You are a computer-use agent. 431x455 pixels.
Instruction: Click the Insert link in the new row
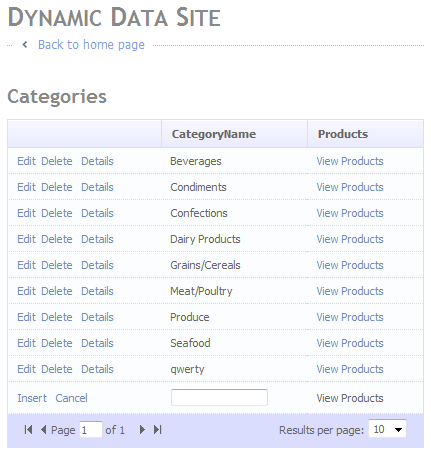pos(32,398)
